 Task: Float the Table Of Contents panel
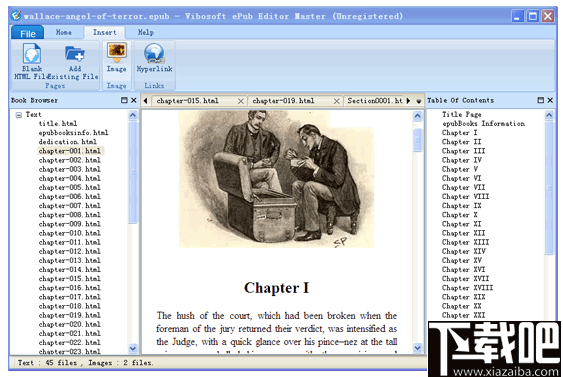[x=540, y=100]
